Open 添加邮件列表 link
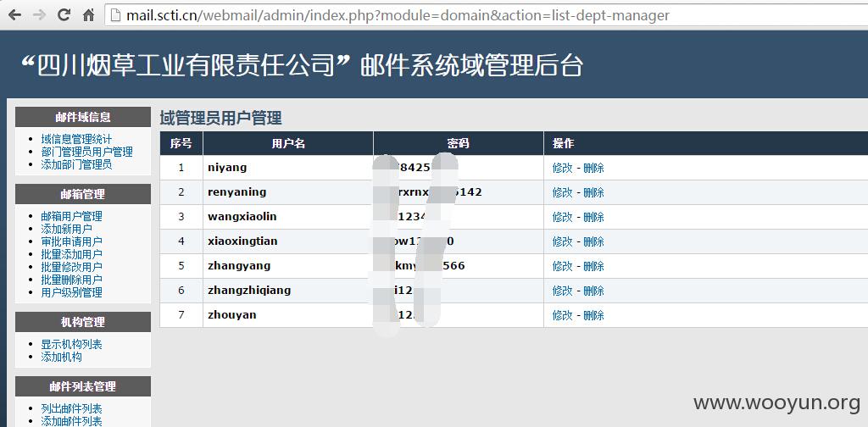This screenshot has height=427, width=868. pos(71,421)
